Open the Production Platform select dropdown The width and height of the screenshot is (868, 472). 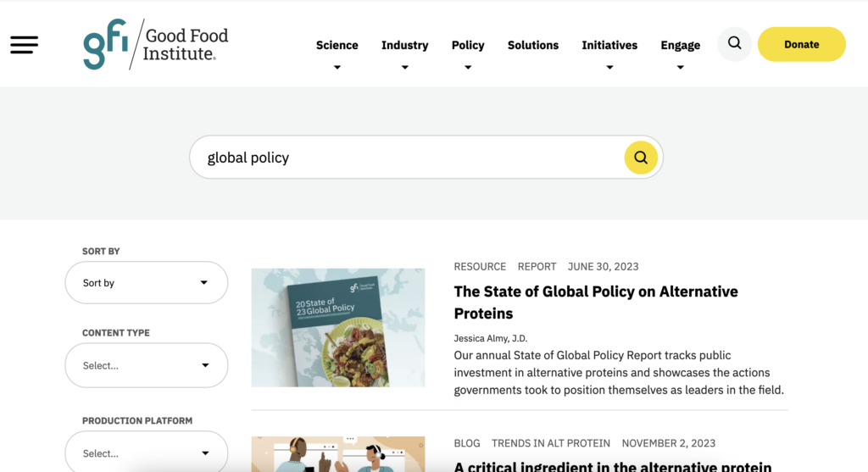pyautogui.click(x=146, y=453)
